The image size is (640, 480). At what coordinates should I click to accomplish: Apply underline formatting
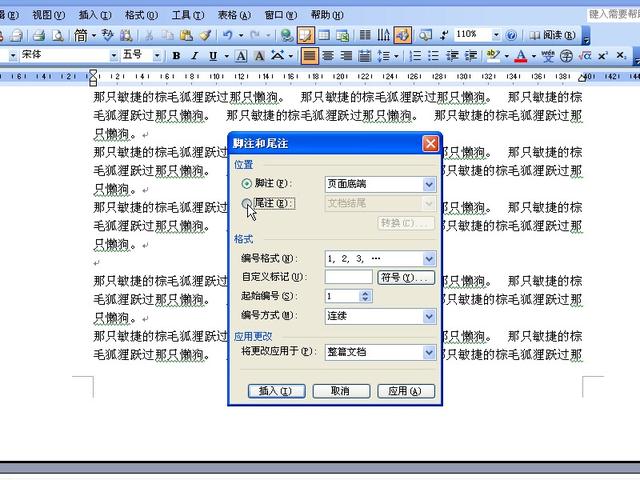point(213,56)
